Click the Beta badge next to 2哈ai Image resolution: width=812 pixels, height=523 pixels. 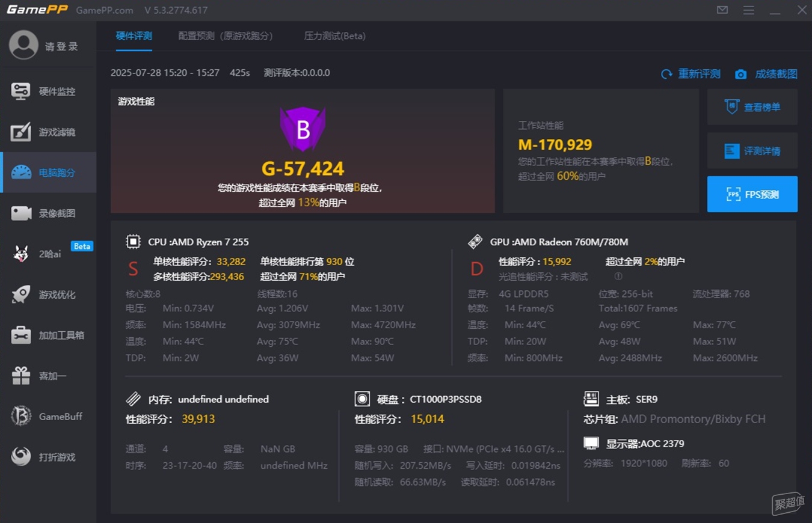[82, 246]
